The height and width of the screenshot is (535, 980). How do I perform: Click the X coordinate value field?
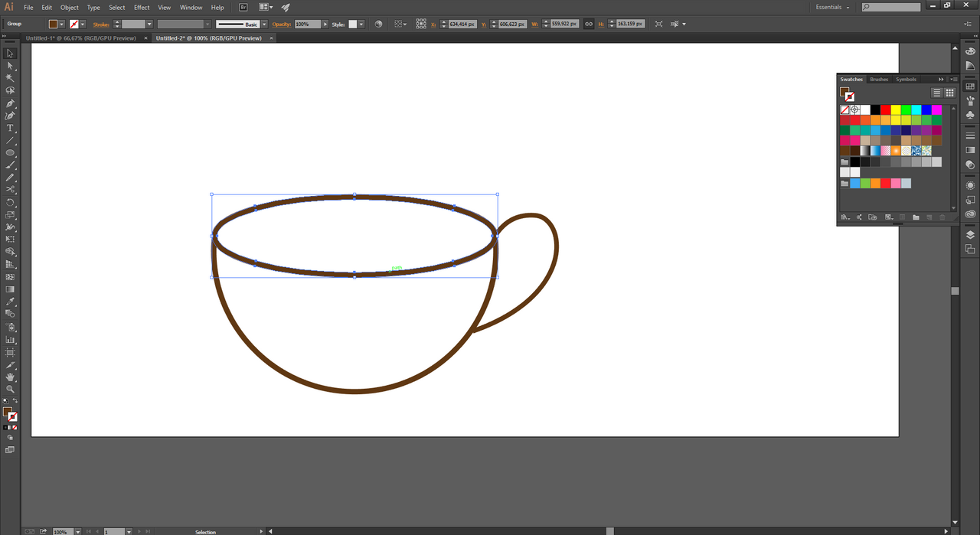click(462, 24)
